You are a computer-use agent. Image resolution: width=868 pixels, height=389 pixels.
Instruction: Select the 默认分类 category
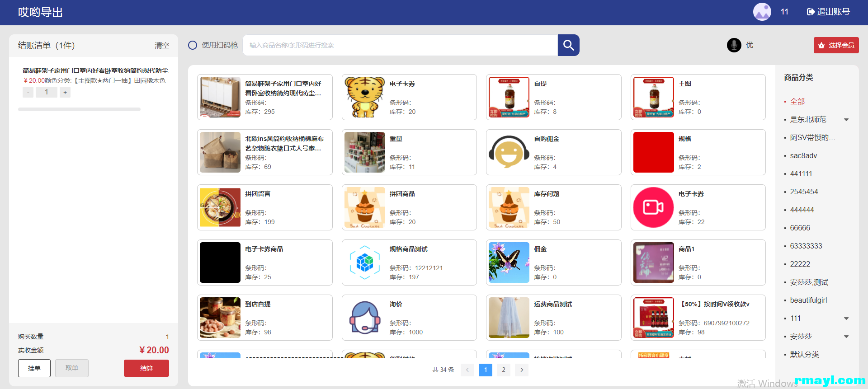pyautogui.click(x=805, y=355)
